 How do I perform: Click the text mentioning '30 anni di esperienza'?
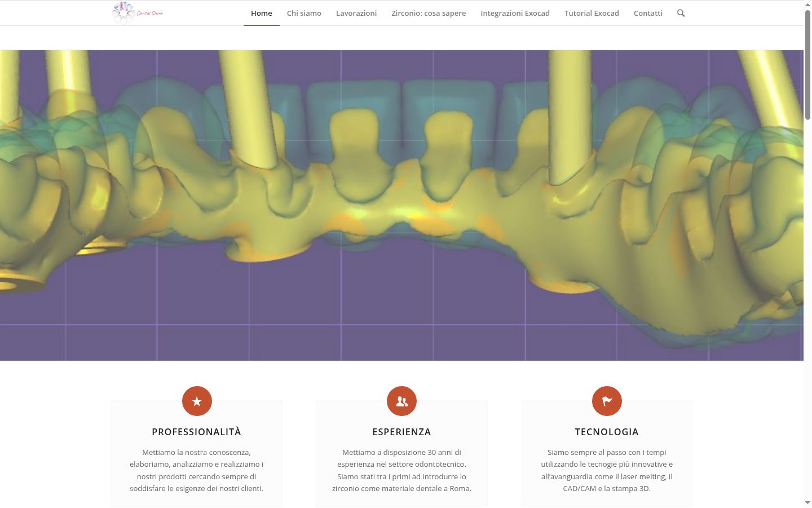pyautogui.click(x=401, y=470)
